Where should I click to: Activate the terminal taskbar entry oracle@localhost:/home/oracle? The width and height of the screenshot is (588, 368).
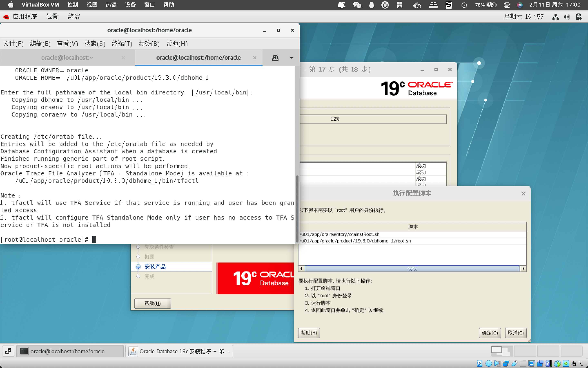(70, 351)
